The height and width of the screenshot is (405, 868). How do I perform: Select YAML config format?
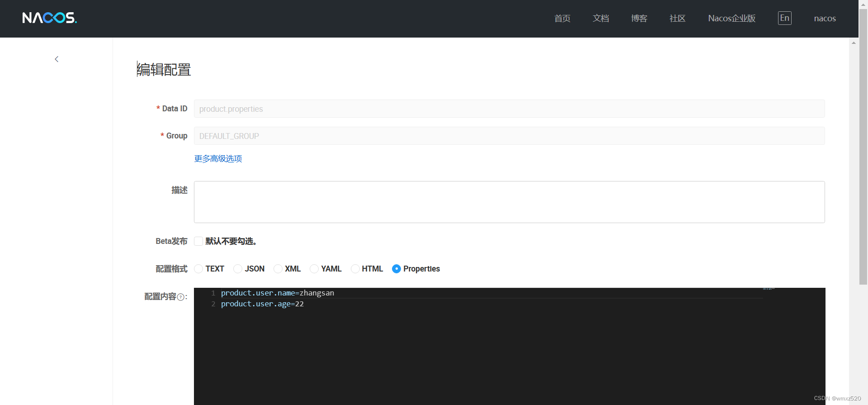click(314, 269)
